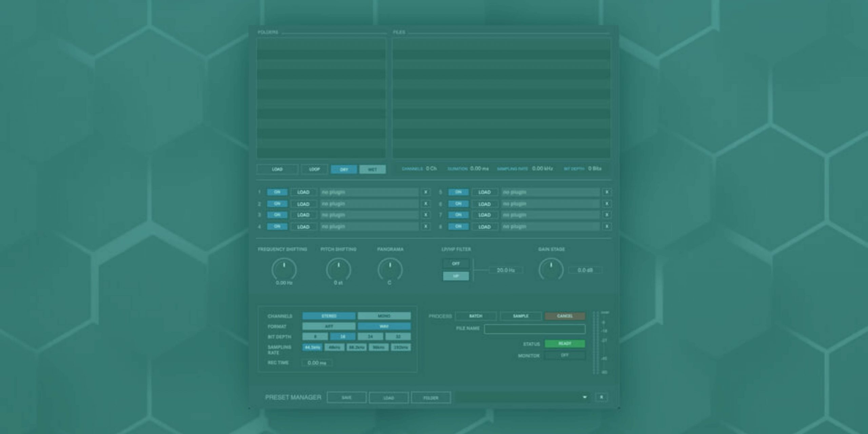Toggle plugin slot 6 ON switch
Viewport: 868px width, 434px height.
pyautogui.click(x=458, y=204)
